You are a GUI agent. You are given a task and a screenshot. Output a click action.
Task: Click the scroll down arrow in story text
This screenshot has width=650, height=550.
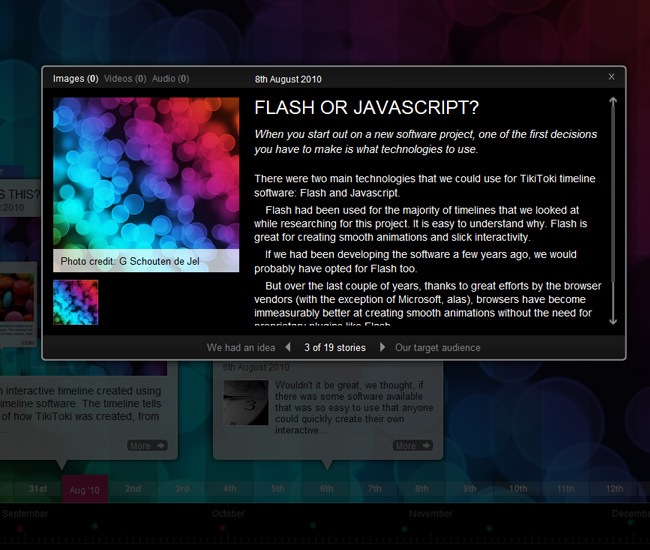(613, 320)
